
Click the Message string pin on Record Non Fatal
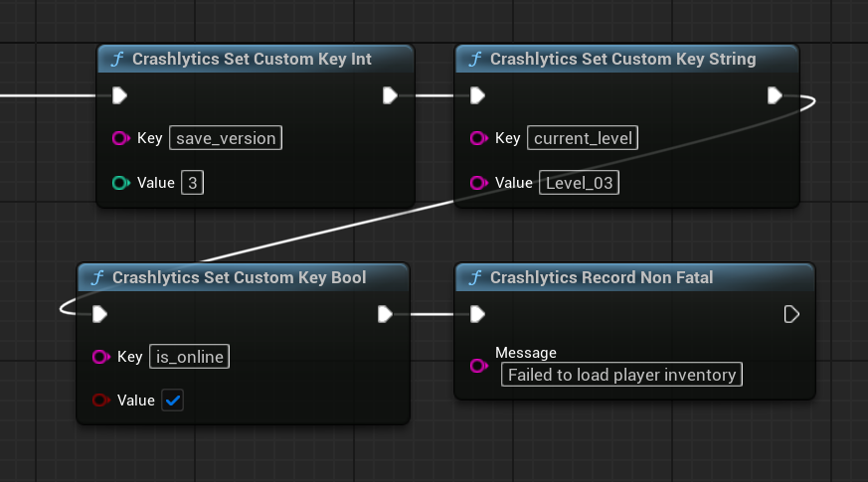(478, 366)
